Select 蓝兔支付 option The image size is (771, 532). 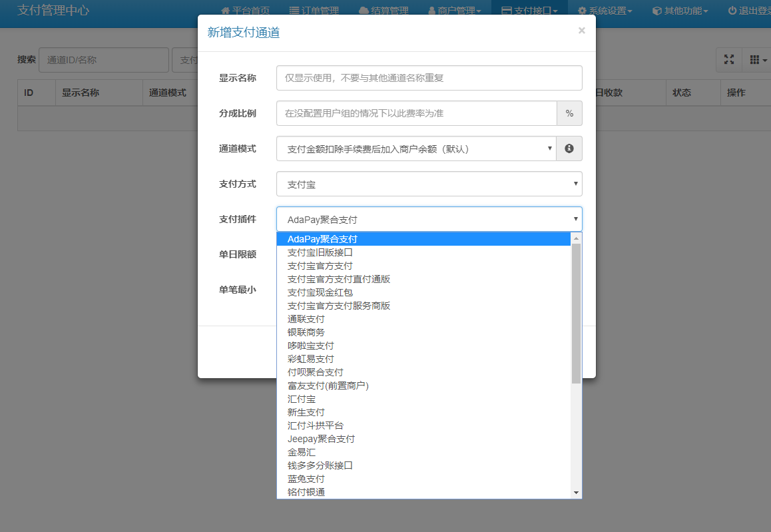pyautogui.click(x=423, y=479)
